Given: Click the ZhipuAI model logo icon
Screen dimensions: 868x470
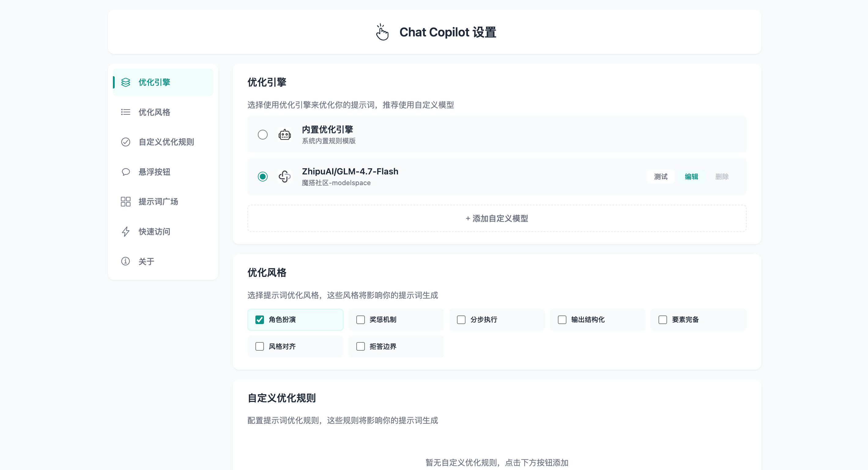Looking at the screenshot, I should tap(285, 176).
